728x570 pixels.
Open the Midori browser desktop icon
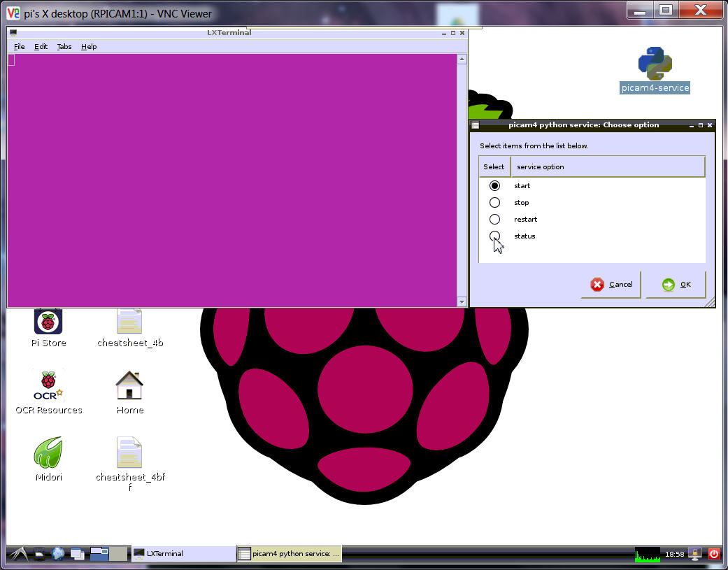[48, 453]
